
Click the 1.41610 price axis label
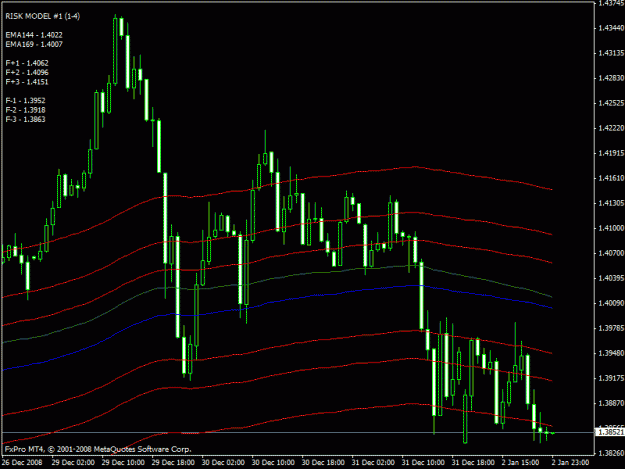(611, 178)
